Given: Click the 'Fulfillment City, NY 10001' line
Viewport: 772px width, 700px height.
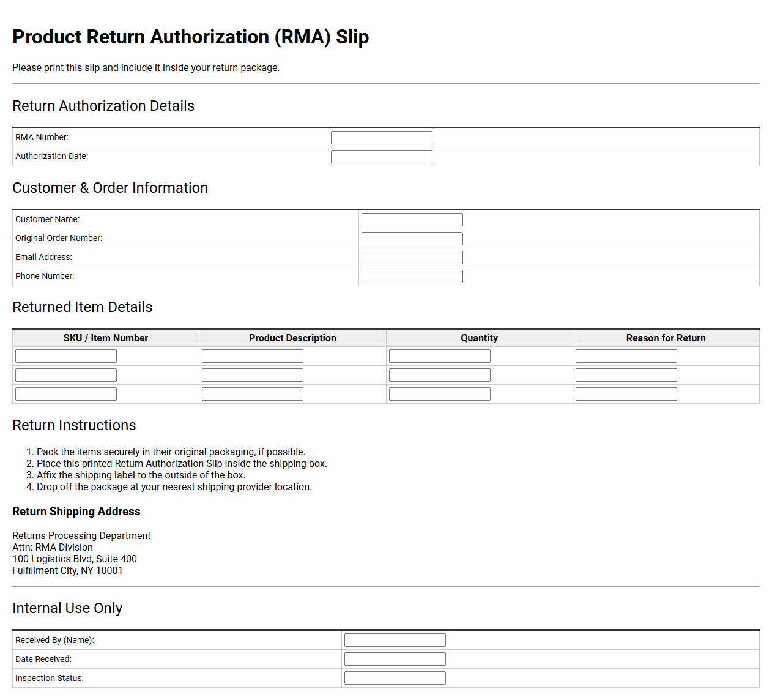Looking at the screenshot, I should (67, 571).
